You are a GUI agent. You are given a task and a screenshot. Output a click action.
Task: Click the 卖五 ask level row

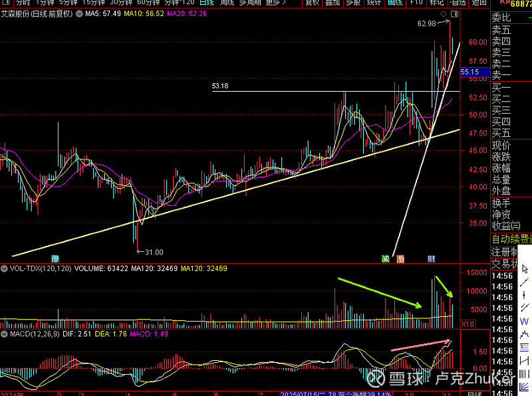click(x=511, y=30)
